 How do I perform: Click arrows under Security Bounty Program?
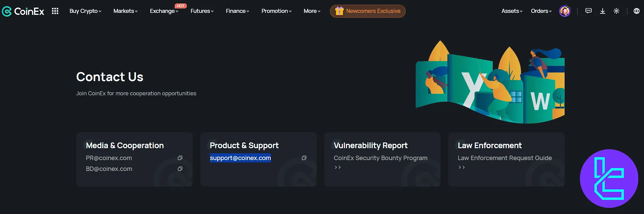(337, 168)
